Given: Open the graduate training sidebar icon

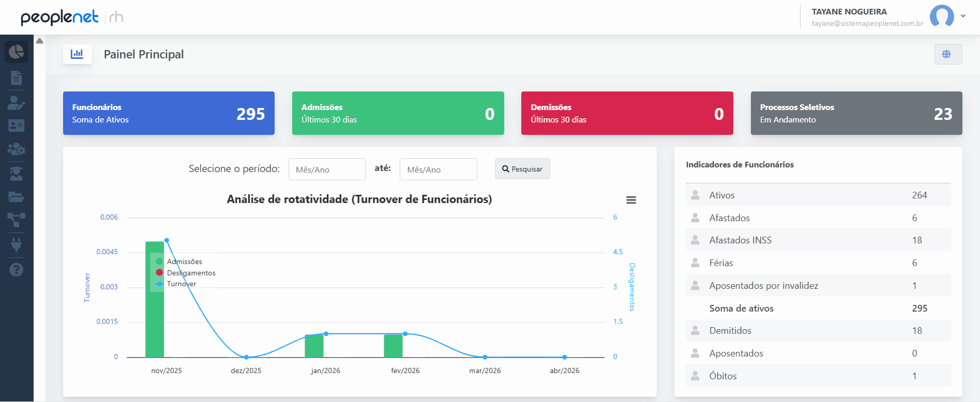Looking at the screenshot, I should tap(17, 173).
